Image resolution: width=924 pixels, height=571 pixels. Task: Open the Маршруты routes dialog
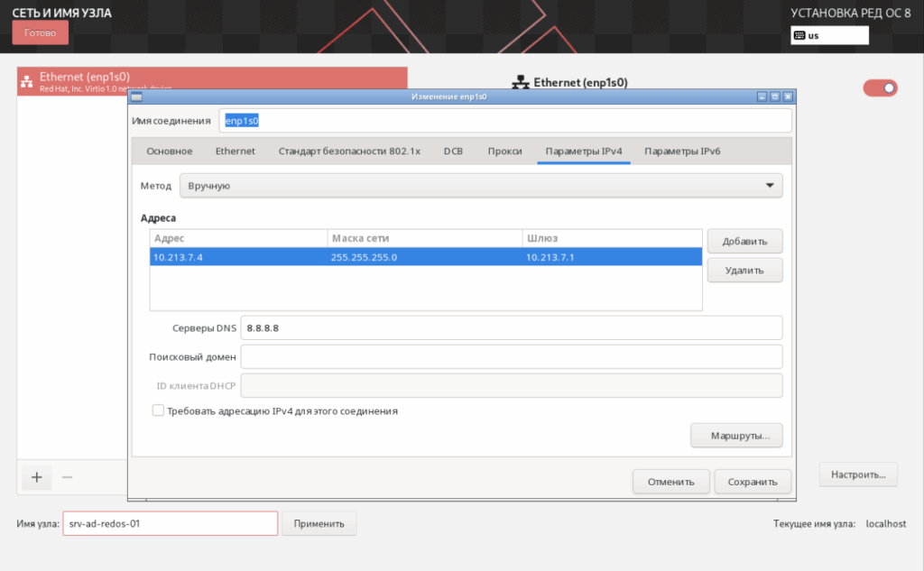click(x=735, y=436)
